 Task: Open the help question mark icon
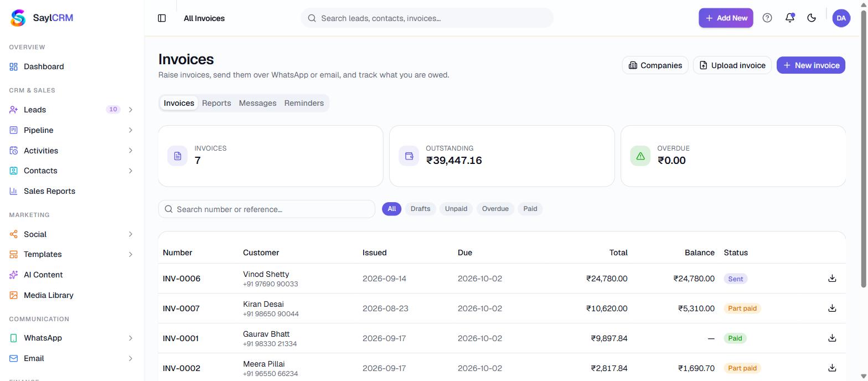point(767,18)
